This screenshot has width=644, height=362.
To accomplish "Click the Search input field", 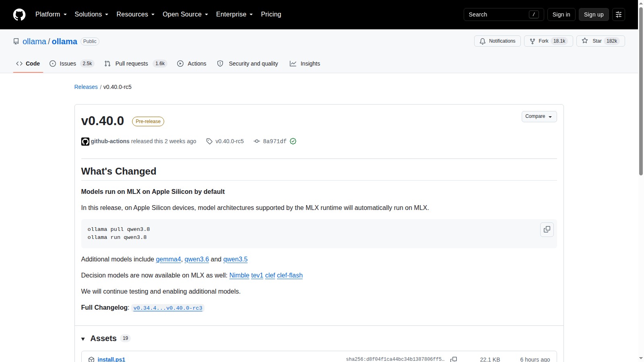I will [504, 14].
